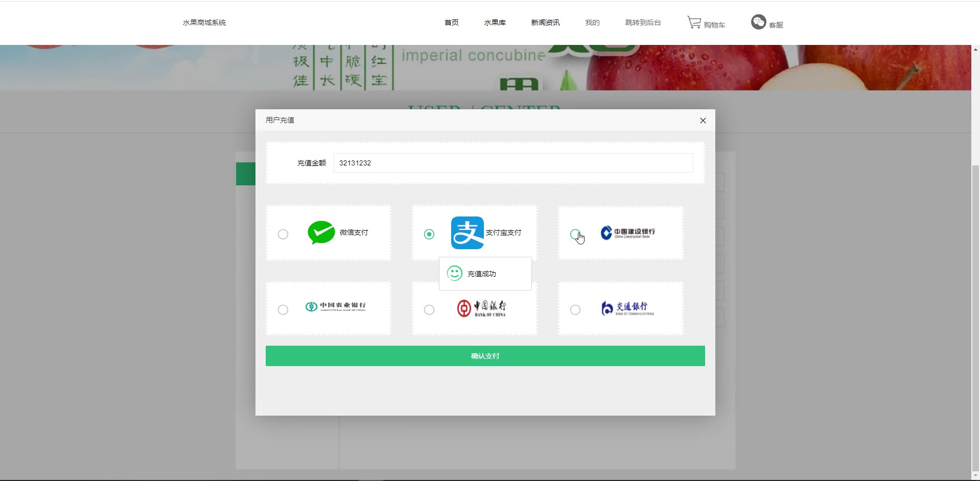Click the smiley face success icon

tap(454, 273)
